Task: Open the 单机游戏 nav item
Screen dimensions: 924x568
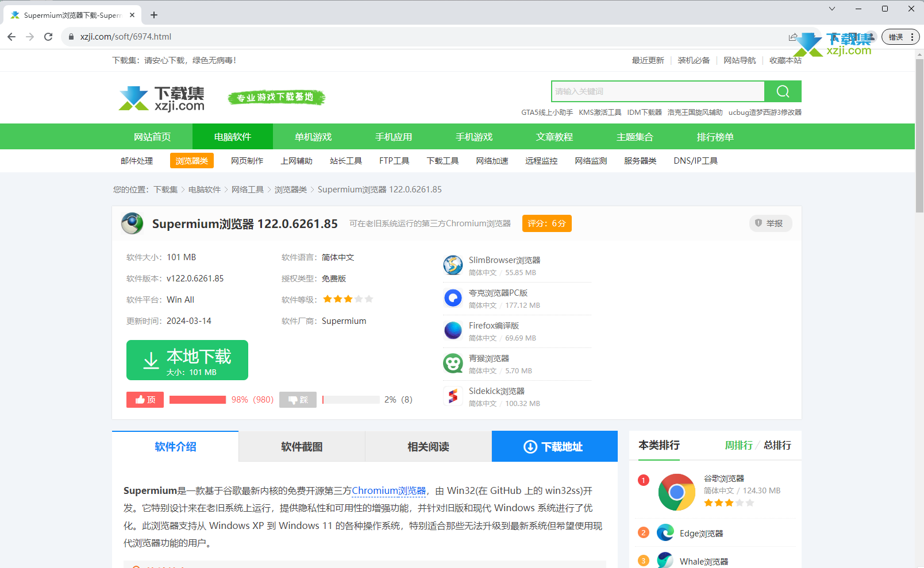Action: pos(313,137)
